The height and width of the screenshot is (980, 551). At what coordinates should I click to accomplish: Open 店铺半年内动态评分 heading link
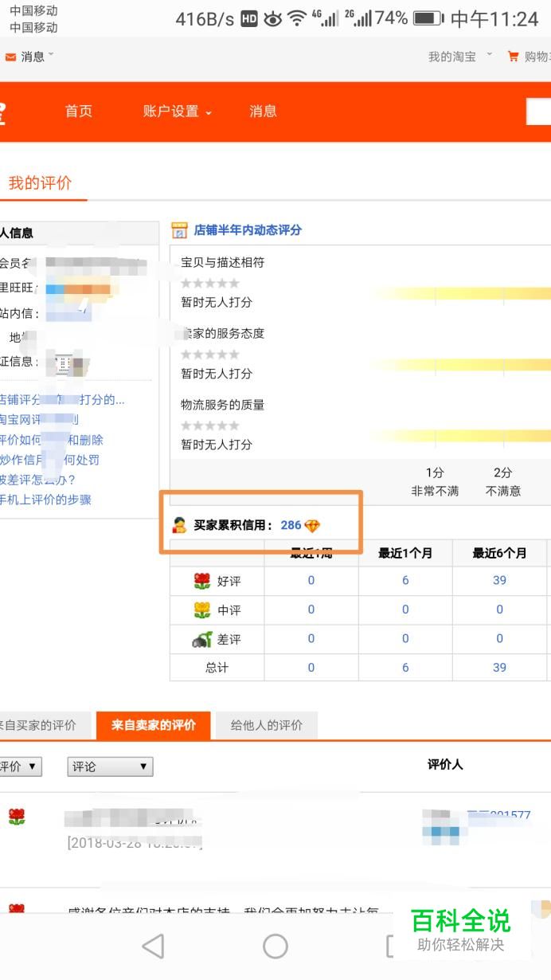248,230
